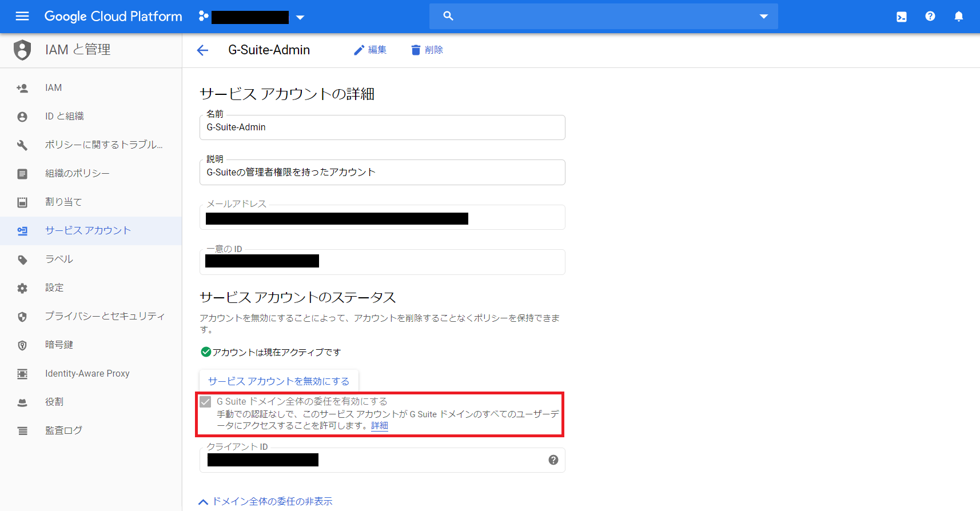Click the 名前 field with G-Suite-Admin

click(x=382, y=127)
